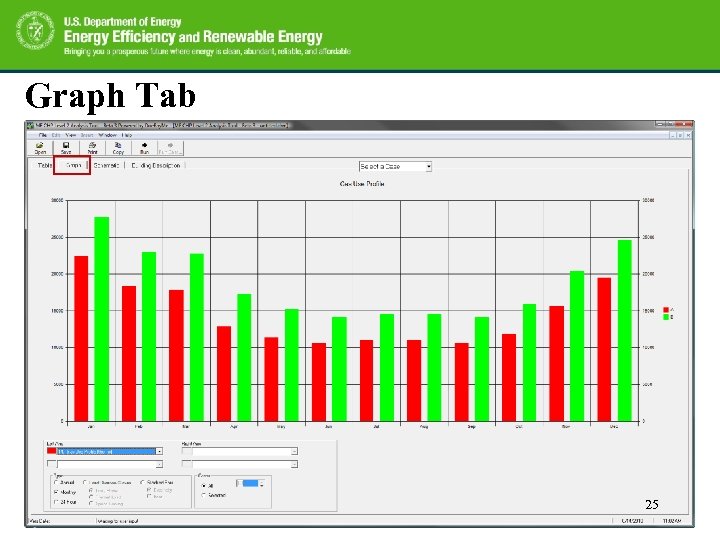The height and width of the screenshot is (540, 720).
Task: Click the application icon in the title bar
Action: coord(31,125)
